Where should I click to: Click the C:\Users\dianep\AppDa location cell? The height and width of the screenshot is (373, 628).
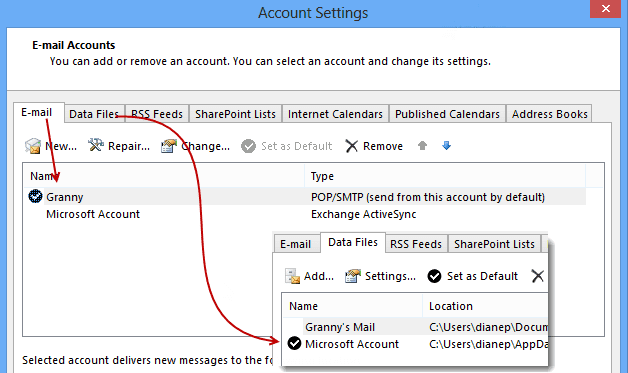488,344
